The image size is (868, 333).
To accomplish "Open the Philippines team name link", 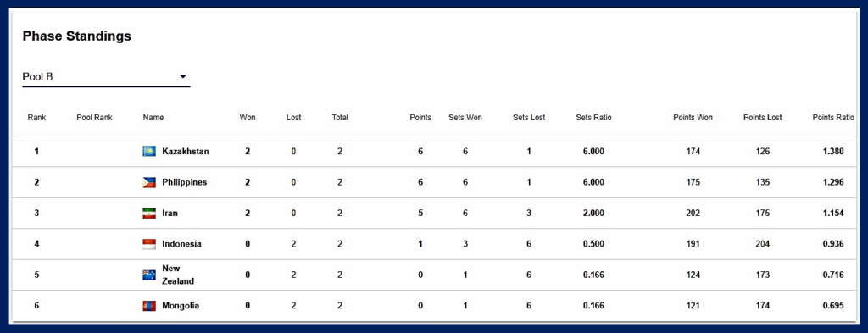I will coord(184,182).
